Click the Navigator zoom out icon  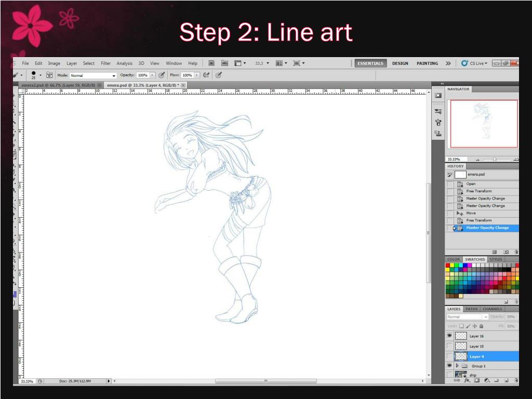(x=478, y=159)
